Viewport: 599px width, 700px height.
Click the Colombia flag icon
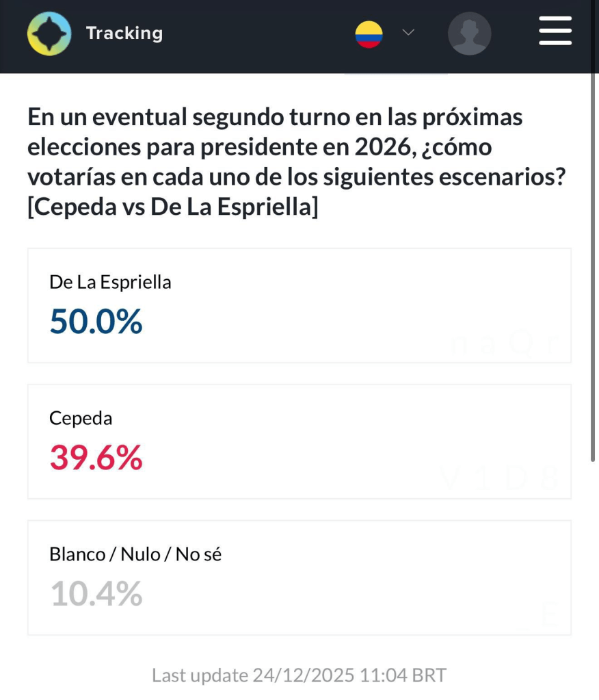pyautogui.click(x=369, y=34)
